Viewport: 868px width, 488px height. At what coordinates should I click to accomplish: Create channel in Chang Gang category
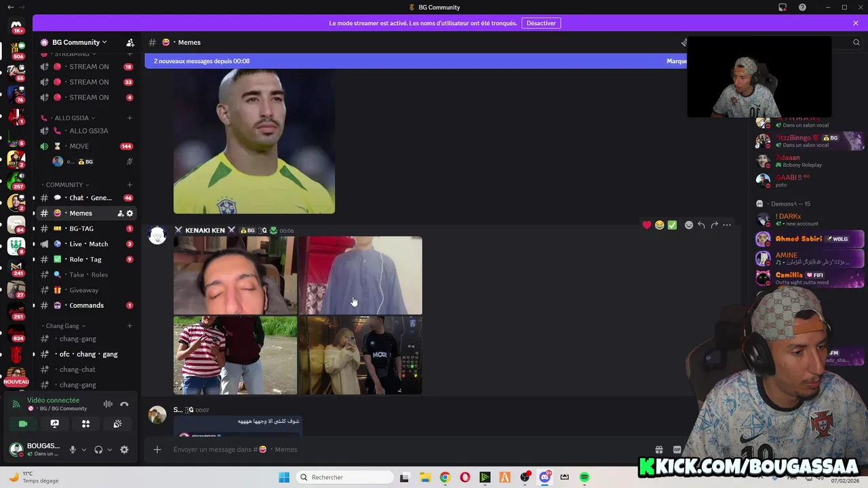click(x=130, y=326)
